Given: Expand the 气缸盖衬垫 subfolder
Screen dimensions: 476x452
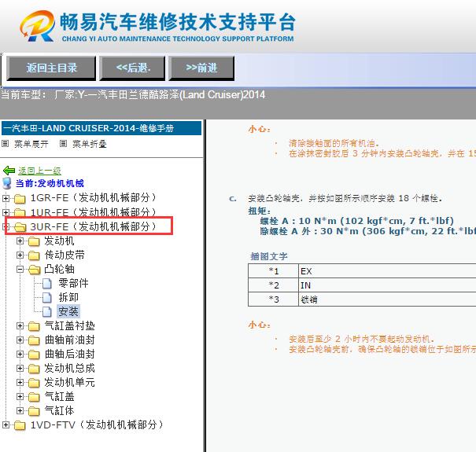Looking at the screenshot, I should click(20, 325).
